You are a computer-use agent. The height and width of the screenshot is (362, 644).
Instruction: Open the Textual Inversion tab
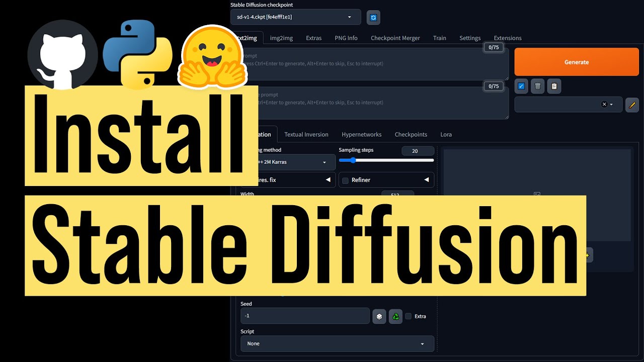click(x=306, y=135)
